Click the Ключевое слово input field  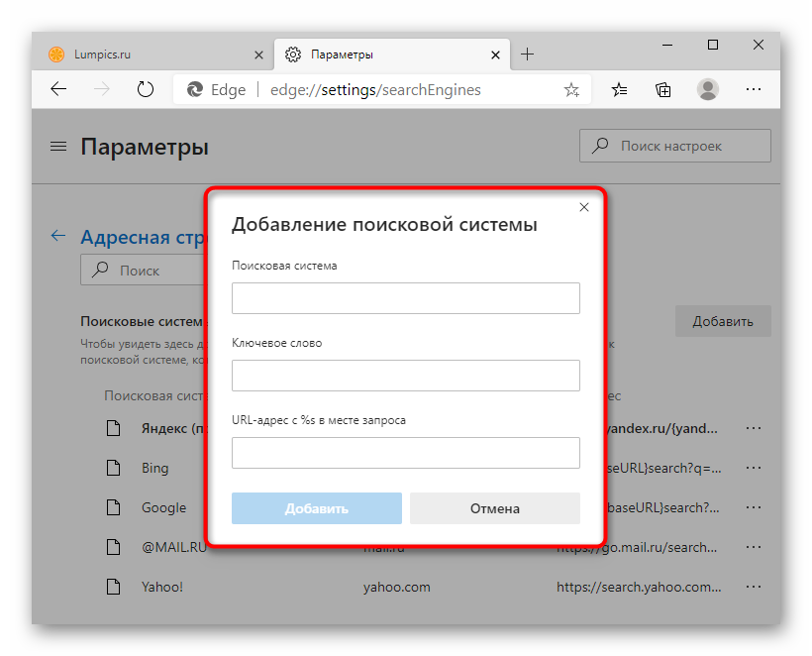405,376
